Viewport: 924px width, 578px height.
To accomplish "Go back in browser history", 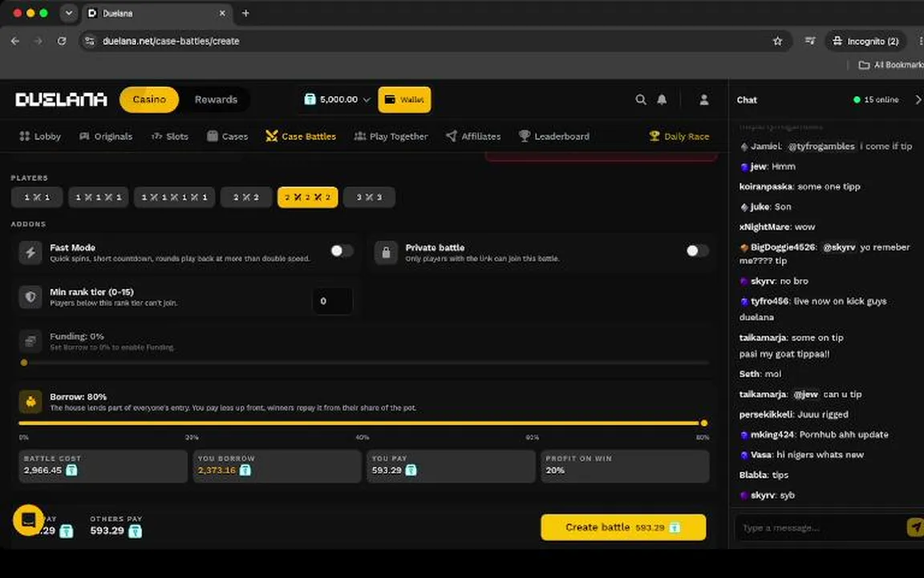I will 15,41.
